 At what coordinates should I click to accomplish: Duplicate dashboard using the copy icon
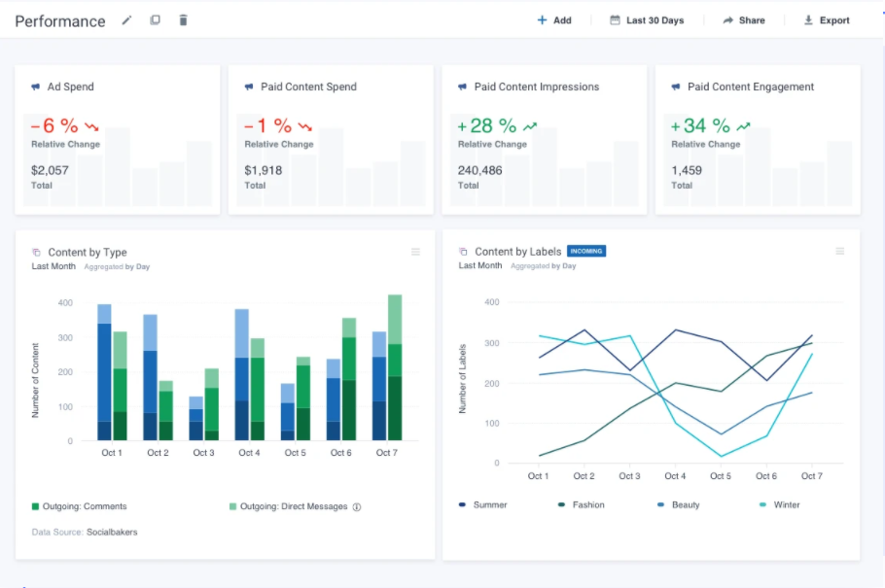point(155,20)
